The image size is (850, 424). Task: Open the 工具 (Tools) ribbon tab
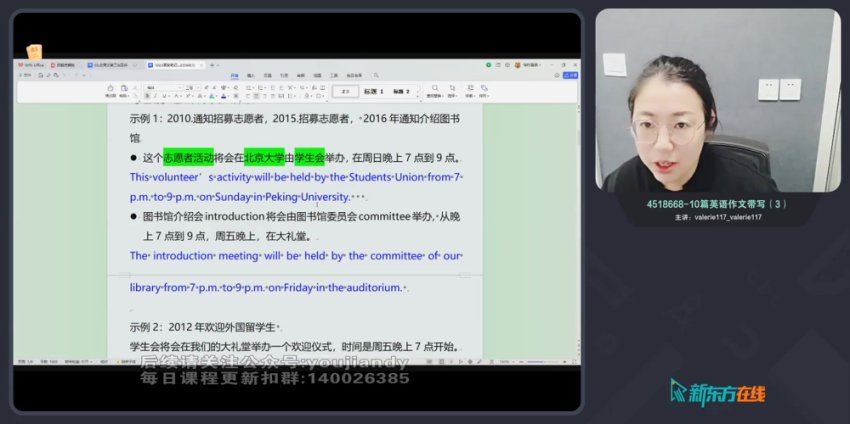tap(334, 75)
